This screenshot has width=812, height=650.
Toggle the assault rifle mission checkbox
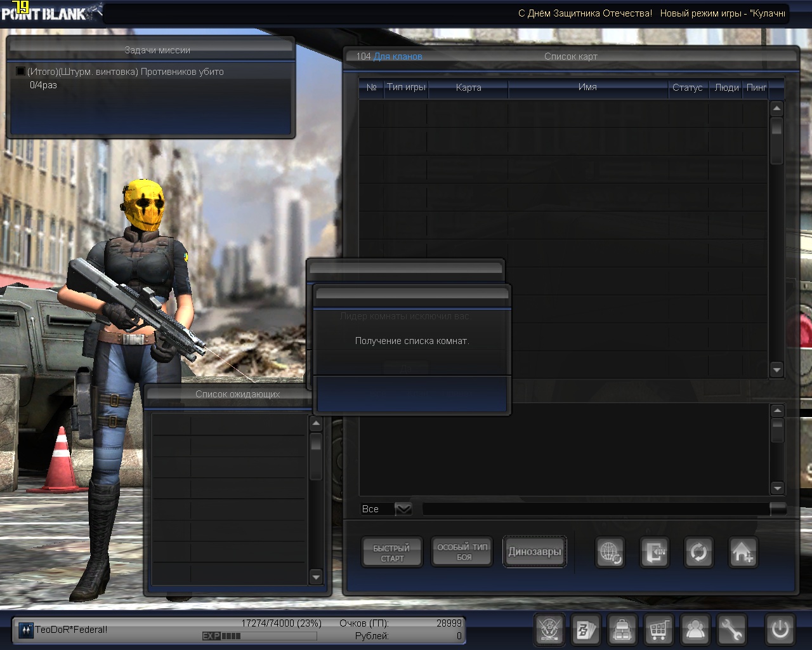20,72
